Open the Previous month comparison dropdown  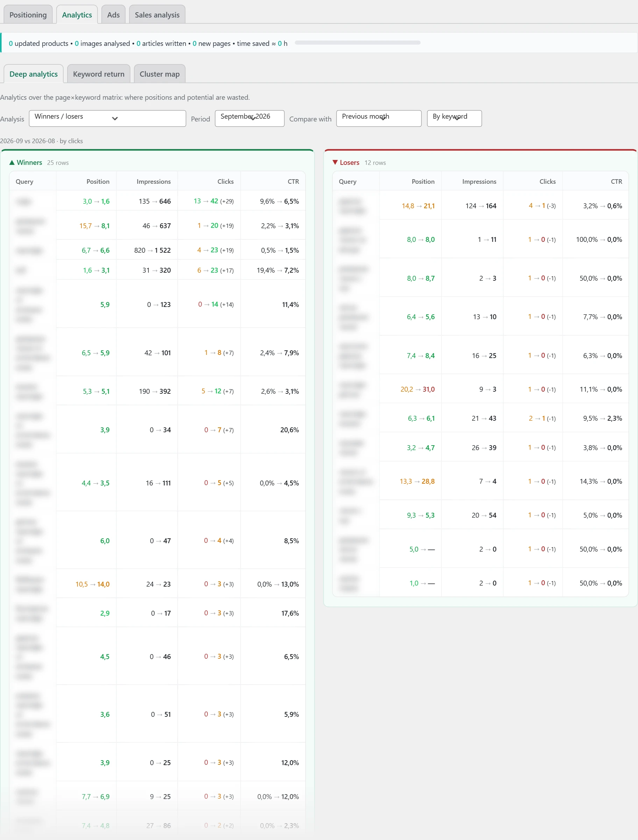pyautogui.click(x=378, y=118)
